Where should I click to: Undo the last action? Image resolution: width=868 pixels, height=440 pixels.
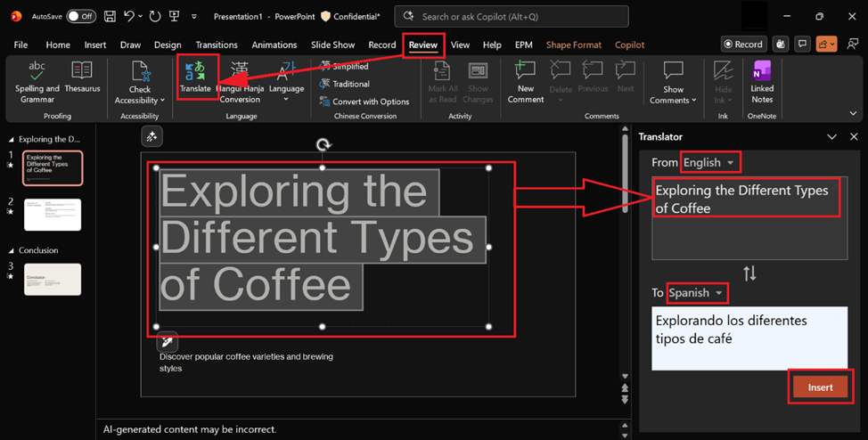tap(129, 16)
